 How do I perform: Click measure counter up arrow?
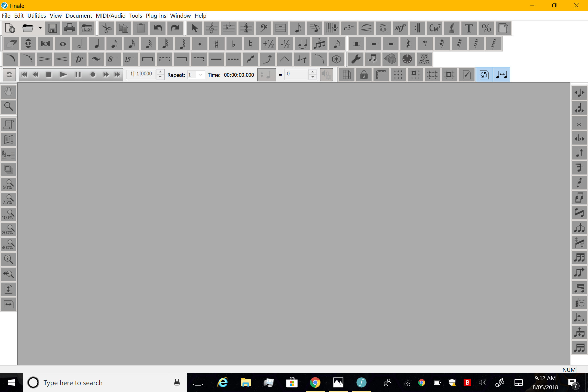(160, 72)
